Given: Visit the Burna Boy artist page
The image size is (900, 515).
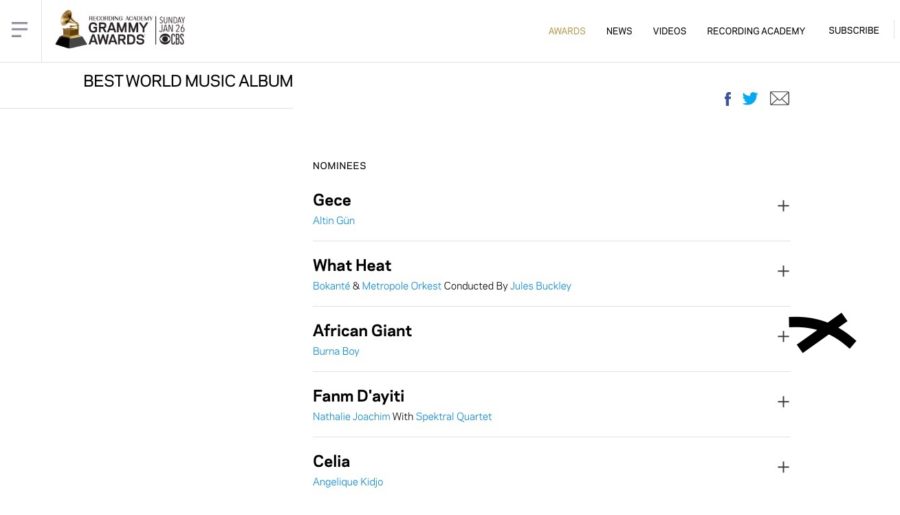Looking at the screenshot, I should click(336, 352).
